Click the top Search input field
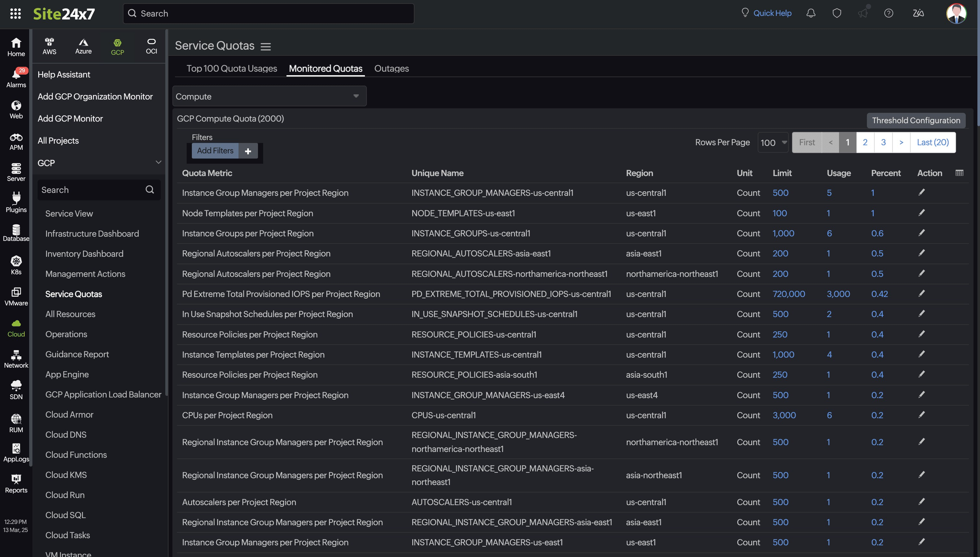 point(268,14)
